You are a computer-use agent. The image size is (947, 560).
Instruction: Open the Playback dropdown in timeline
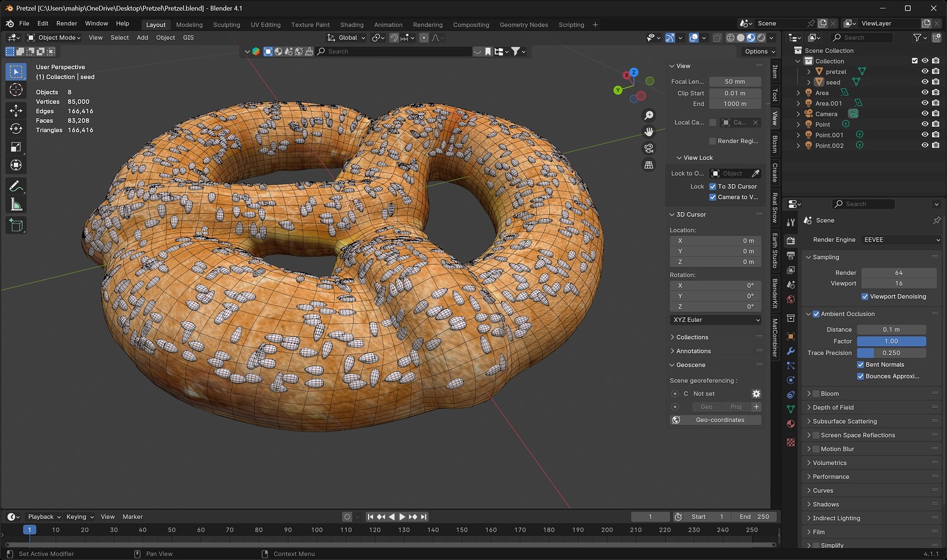44,516
